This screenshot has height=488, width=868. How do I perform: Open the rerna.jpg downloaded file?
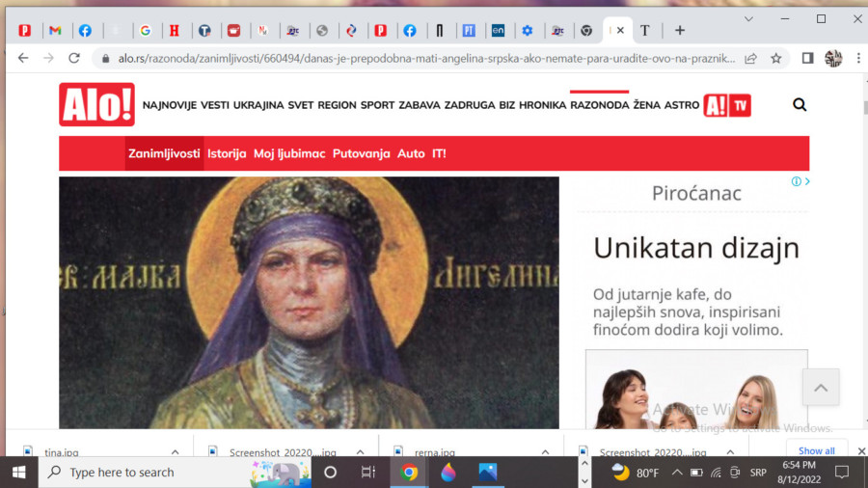[435, 452]
